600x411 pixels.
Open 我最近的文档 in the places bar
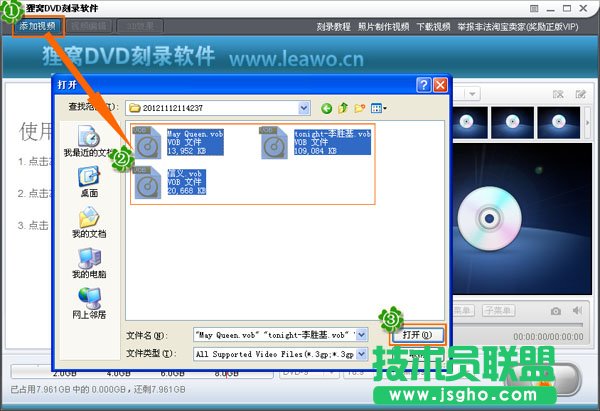coord(89,140)
